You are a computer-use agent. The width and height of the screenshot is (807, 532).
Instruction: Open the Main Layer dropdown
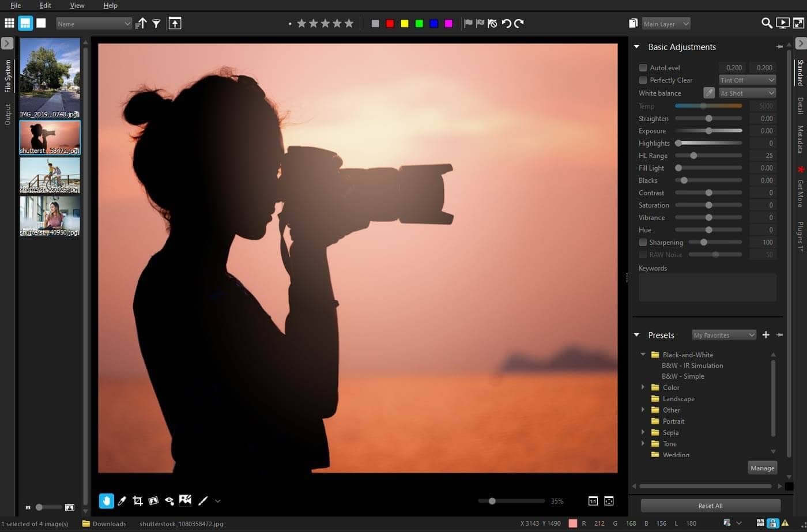pos(666,24)
